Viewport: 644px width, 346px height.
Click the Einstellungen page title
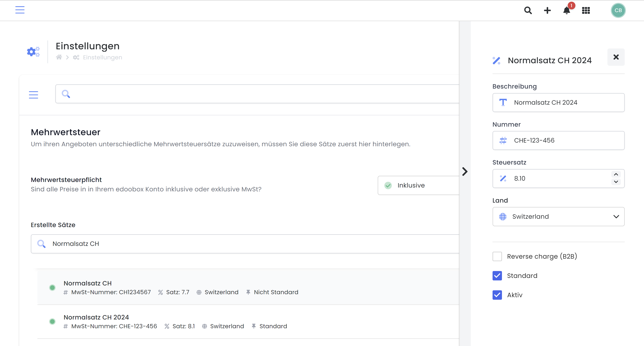click(88, 46)
